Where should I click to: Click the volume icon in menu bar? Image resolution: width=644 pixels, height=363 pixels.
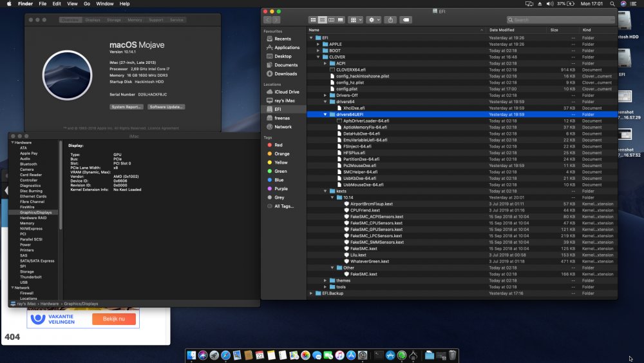click(x=550, y=4)
